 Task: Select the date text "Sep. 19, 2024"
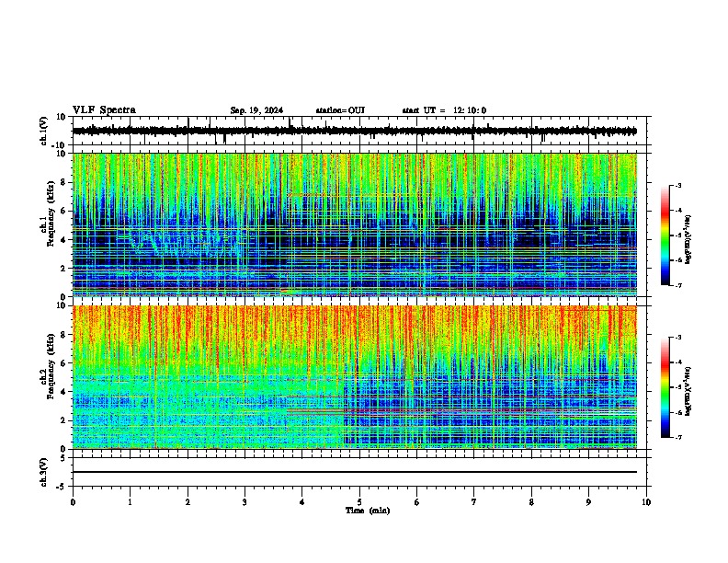click(x=256, y=110)
